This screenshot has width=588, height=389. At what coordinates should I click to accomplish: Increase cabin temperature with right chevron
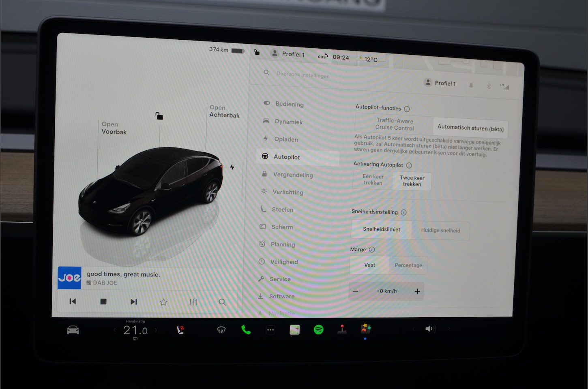(156, 330)
